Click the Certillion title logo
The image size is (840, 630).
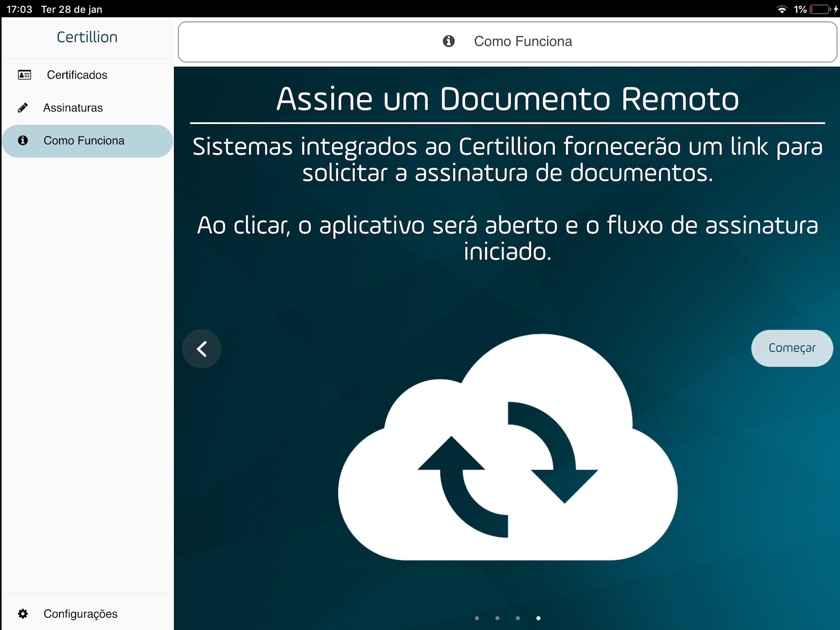87,37
